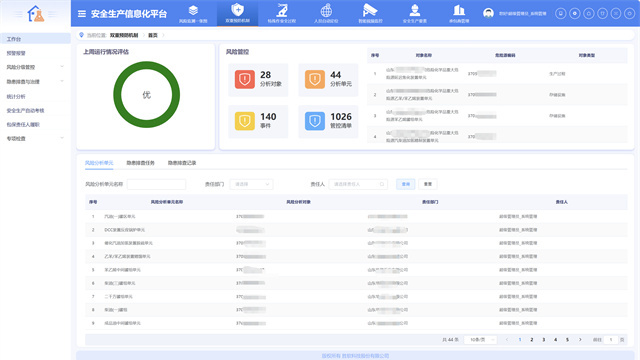Viewport: 640px width, 360px height.
Task: Click the 版权所有 footer link
Action: click(x=356, y=356)
